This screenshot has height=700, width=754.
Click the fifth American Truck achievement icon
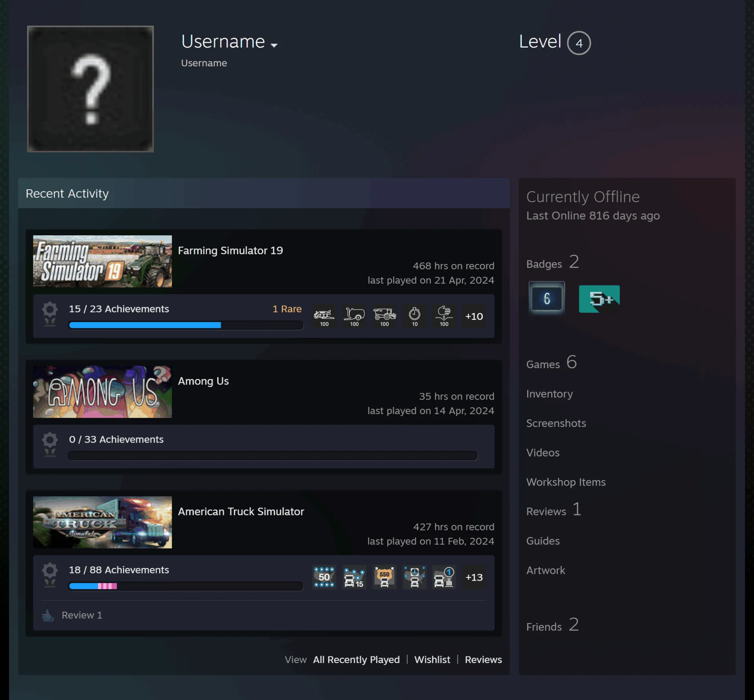point(444,577)
